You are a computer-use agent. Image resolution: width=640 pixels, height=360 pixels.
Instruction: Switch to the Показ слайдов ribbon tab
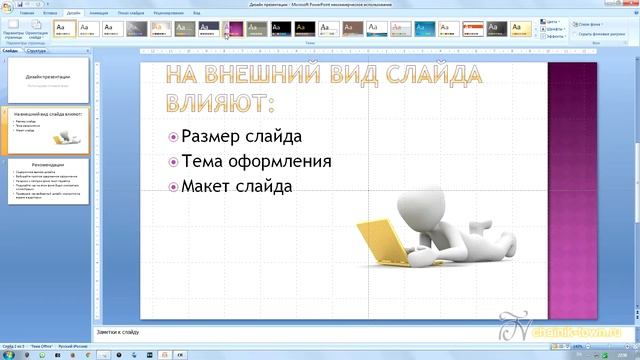click(x=131, y=13)
